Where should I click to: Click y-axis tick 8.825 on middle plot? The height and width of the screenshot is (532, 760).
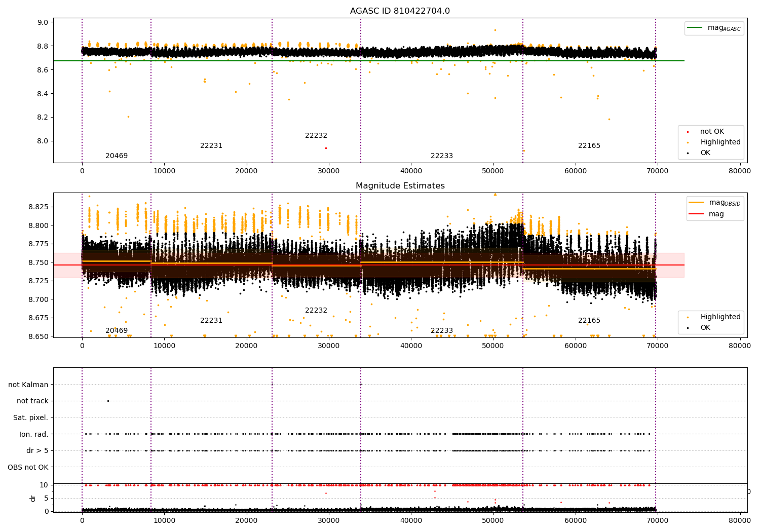pos(39,207)
